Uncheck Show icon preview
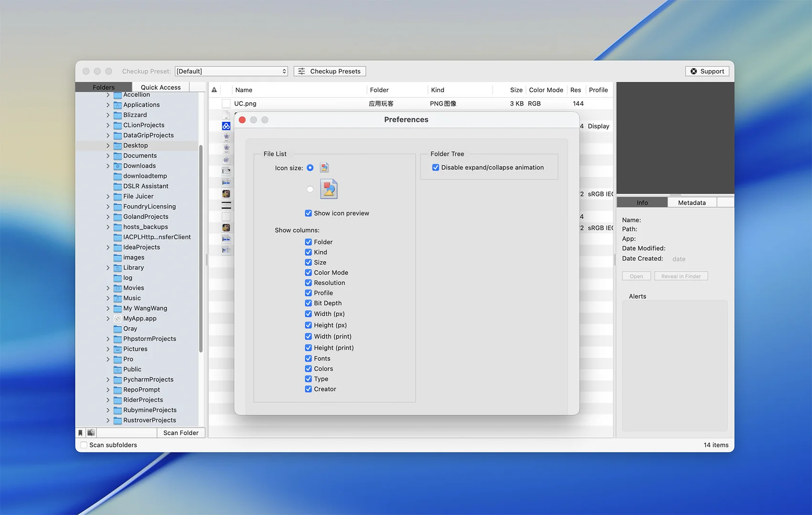The height and width of the screenshot is (515, 812). (x=309, y=213)
